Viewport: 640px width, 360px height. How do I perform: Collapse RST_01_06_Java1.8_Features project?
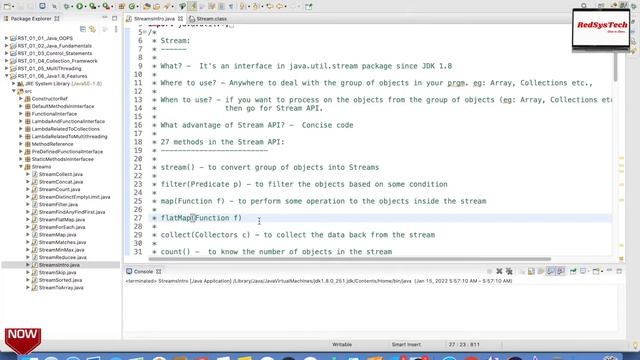click(6, 76)
